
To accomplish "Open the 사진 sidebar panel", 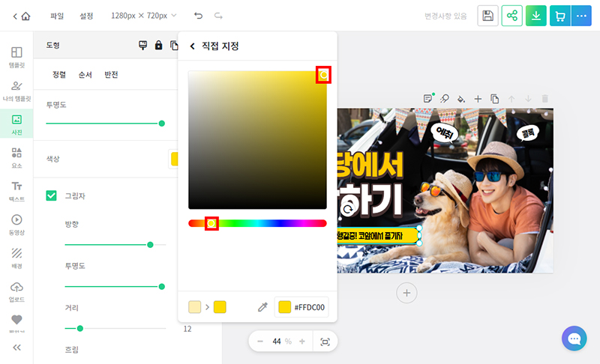I will point(16,124).
